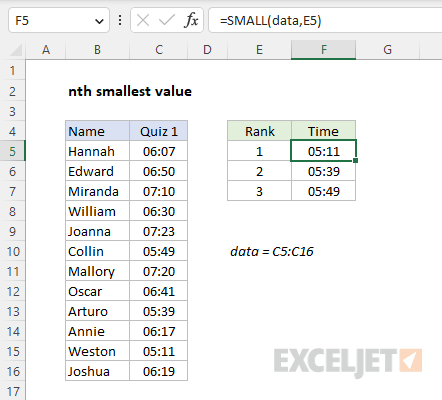This screenshot has height=400, width=442.
Task: Select the cell containing Hannah
Action: coord(97,151)
